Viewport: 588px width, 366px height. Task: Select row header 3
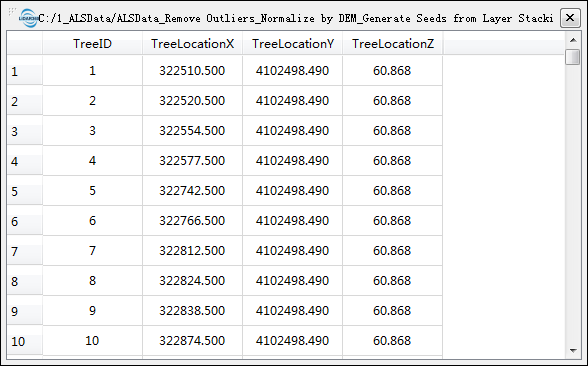pos(24,131)
